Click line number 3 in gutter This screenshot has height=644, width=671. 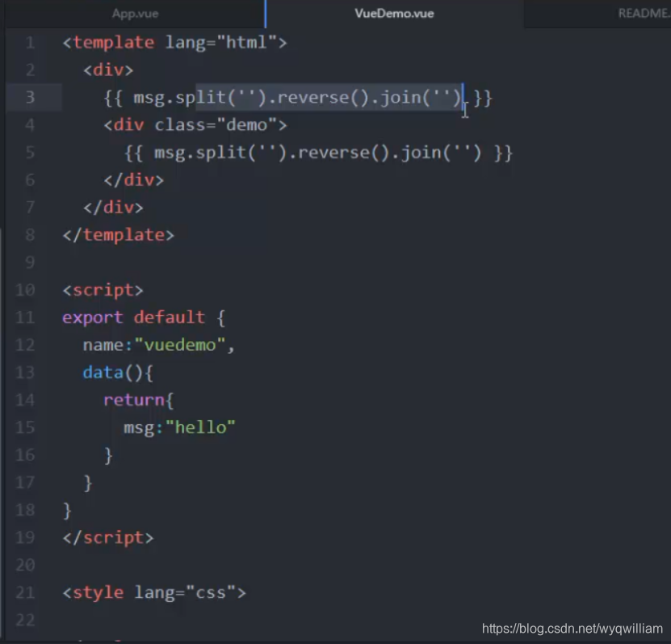(x=30, y=97)
